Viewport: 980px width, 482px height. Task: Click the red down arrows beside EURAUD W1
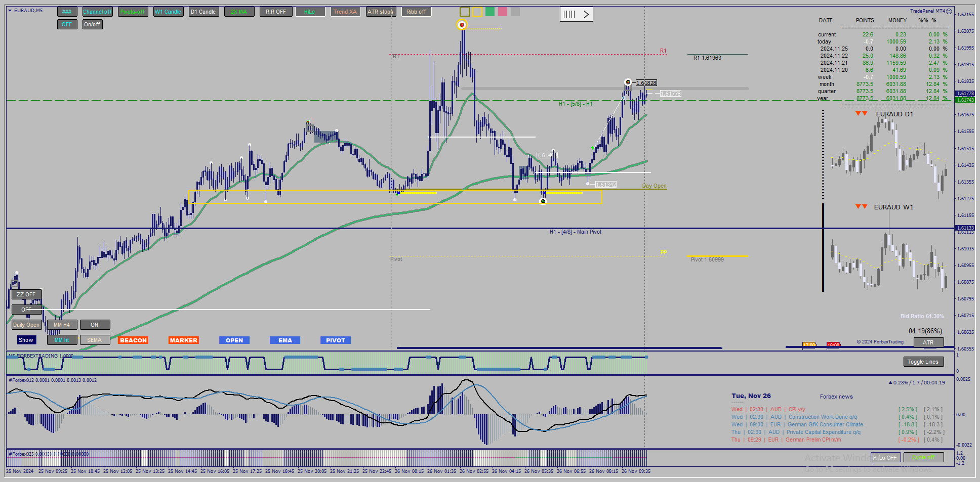pos(862,206)
